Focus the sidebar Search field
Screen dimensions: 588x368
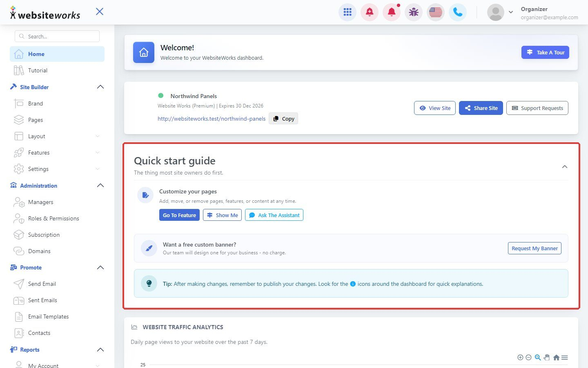(x=57, y=36)
